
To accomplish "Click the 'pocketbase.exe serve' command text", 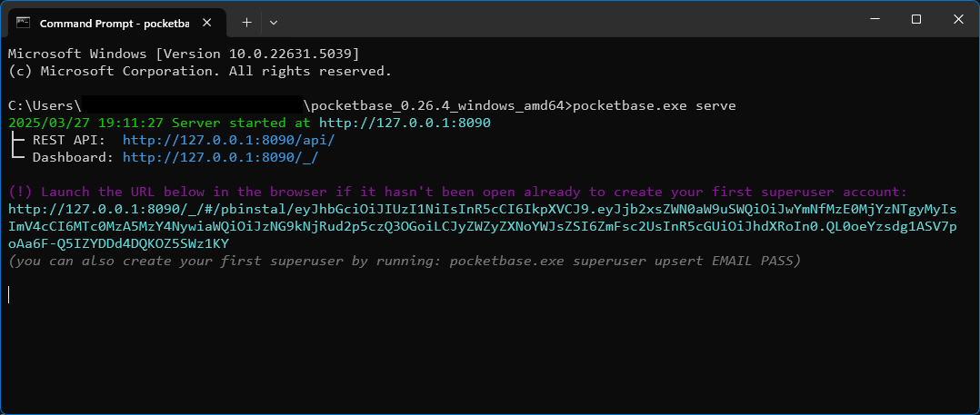I will [x=655, y=106].
